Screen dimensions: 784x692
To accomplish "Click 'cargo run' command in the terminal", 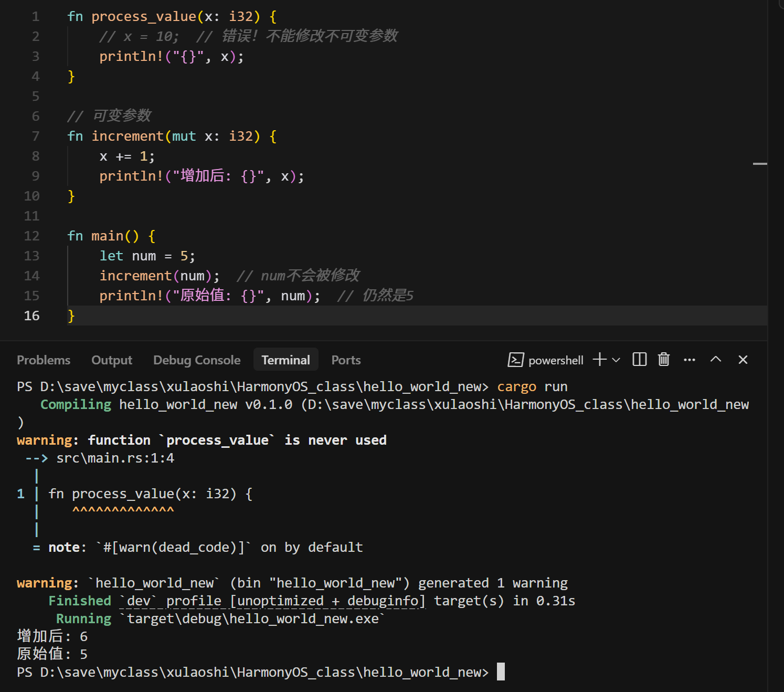I will (532, 387).
